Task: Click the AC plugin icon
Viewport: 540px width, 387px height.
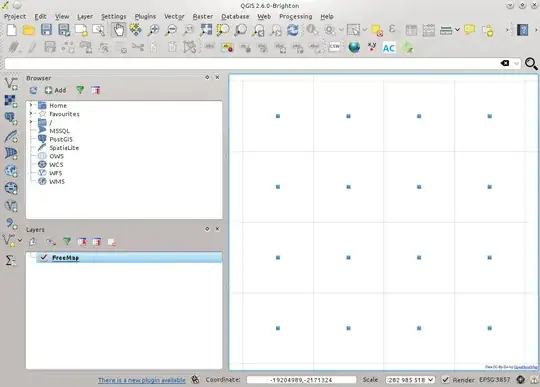Action: point(389,48)
